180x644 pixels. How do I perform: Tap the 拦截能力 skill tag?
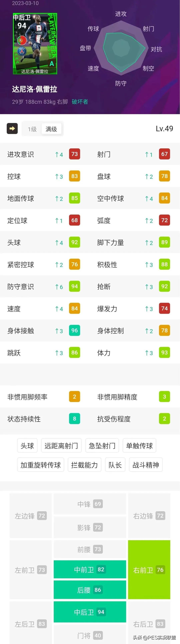tap(84, 465)
